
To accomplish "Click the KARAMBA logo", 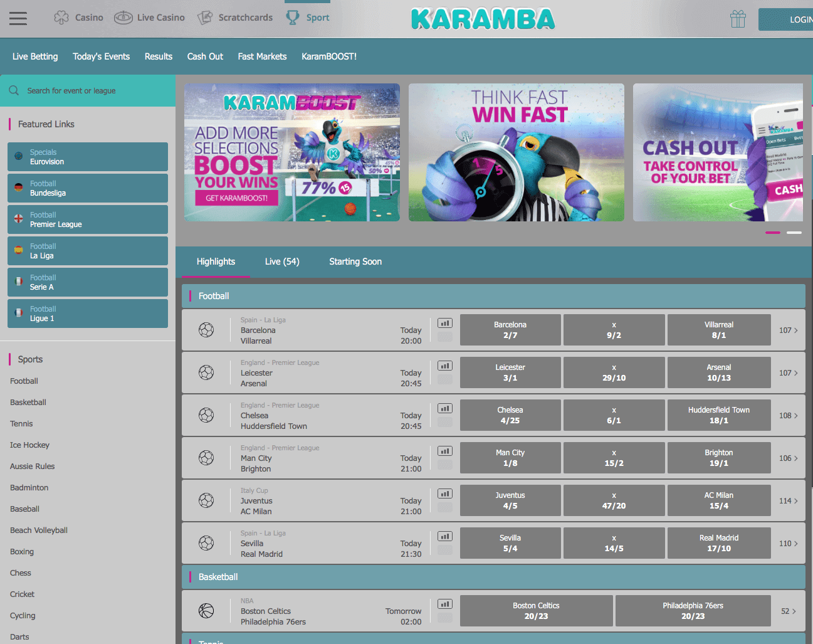I will 483,19.
